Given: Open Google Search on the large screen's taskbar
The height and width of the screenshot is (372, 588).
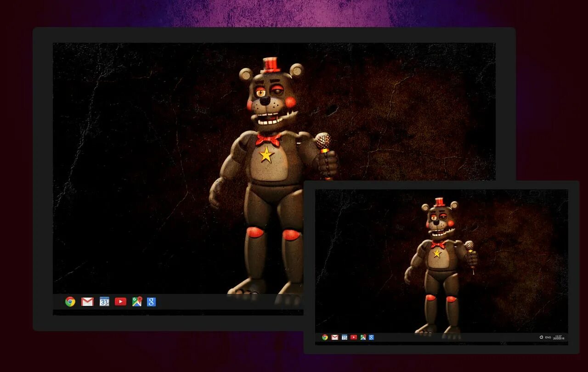Looking at the screenshot, I should coord(152,302).
